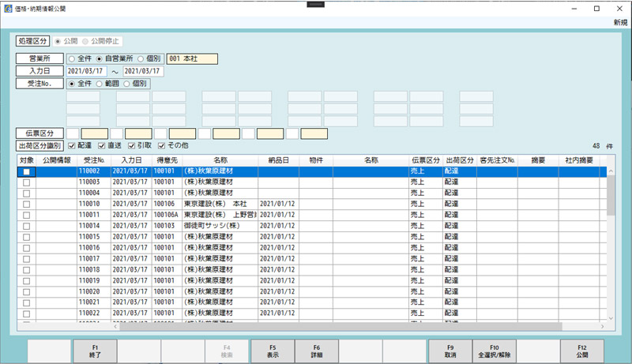The width and height of the screenshot is (632, 364).
Task: Click the first 伝票区分 code field
Action: pos(73,133)
